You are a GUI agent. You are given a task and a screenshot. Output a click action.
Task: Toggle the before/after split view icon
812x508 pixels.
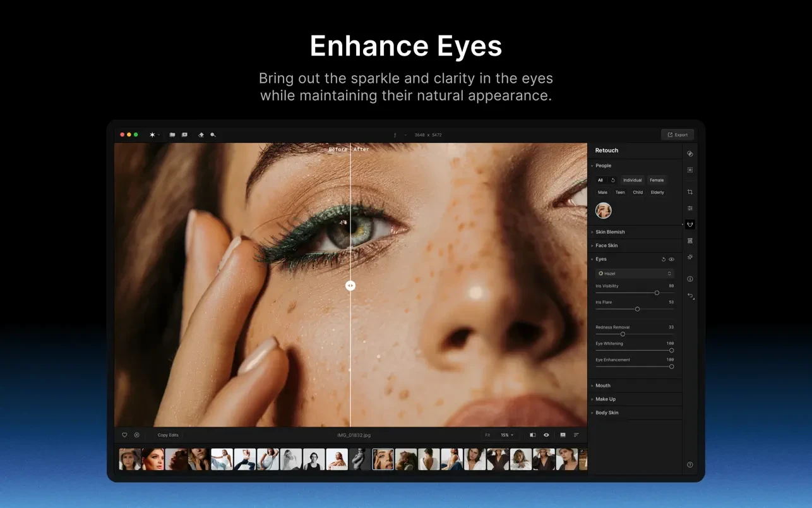click(x=532, y=435)
